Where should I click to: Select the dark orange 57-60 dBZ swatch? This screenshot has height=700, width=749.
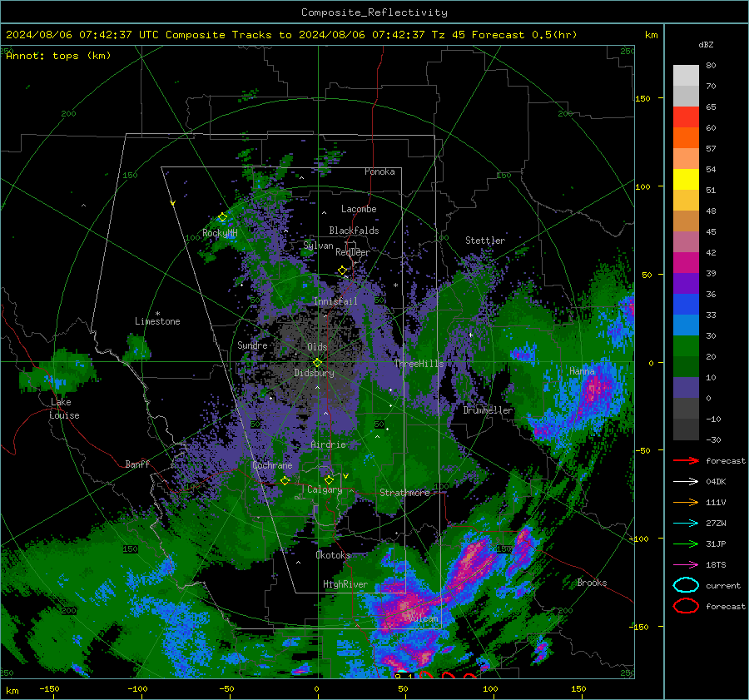click(x=686, y=137)
